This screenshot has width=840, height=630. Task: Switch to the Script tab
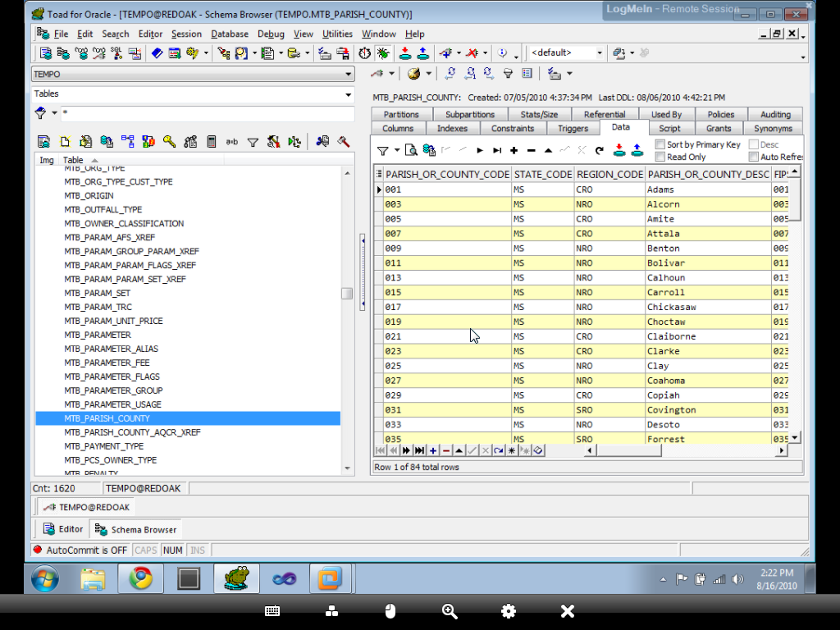point(669,129)
